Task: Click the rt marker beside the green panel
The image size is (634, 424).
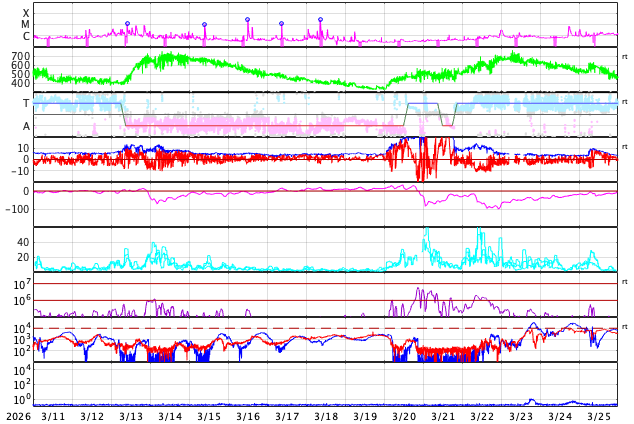Action: click(625, 56)
